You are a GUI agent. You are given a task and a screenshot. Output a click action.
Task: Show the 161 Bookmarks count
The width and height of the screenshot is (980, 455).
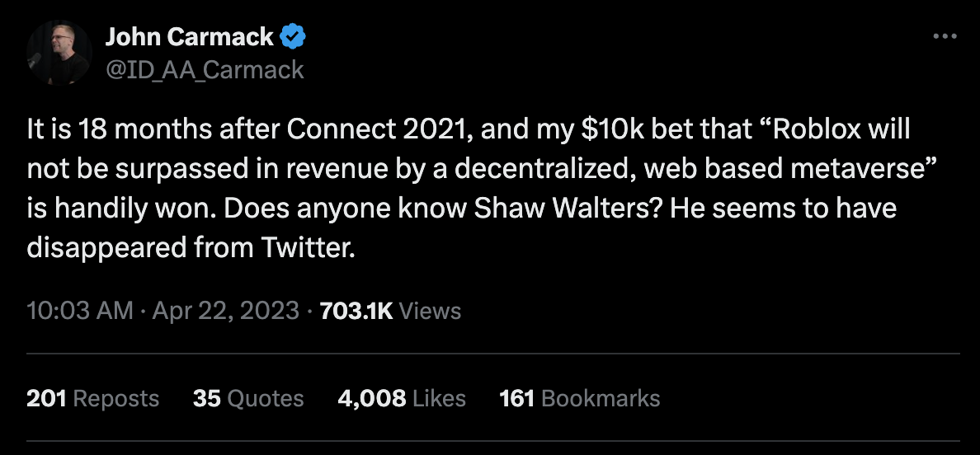coord(579,398)
